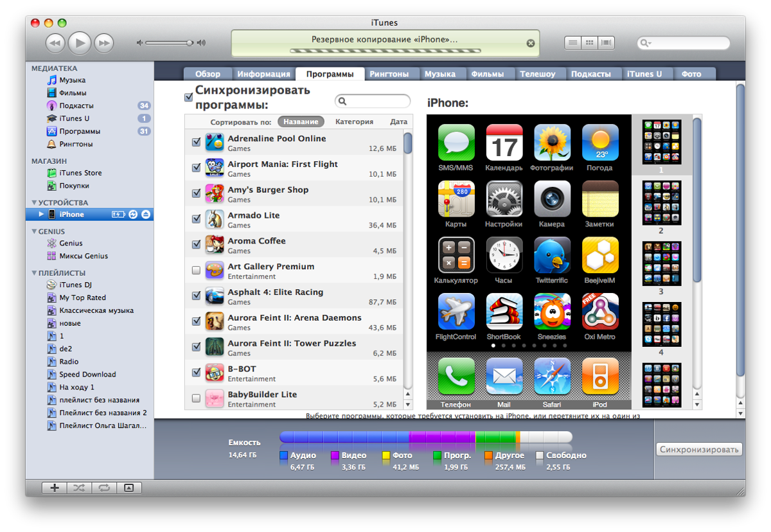The height and width of the screenshot is (532, 771).
Task: Collapse the УСТРОЙСТВА section triangle
Action: tap(34, 203)
